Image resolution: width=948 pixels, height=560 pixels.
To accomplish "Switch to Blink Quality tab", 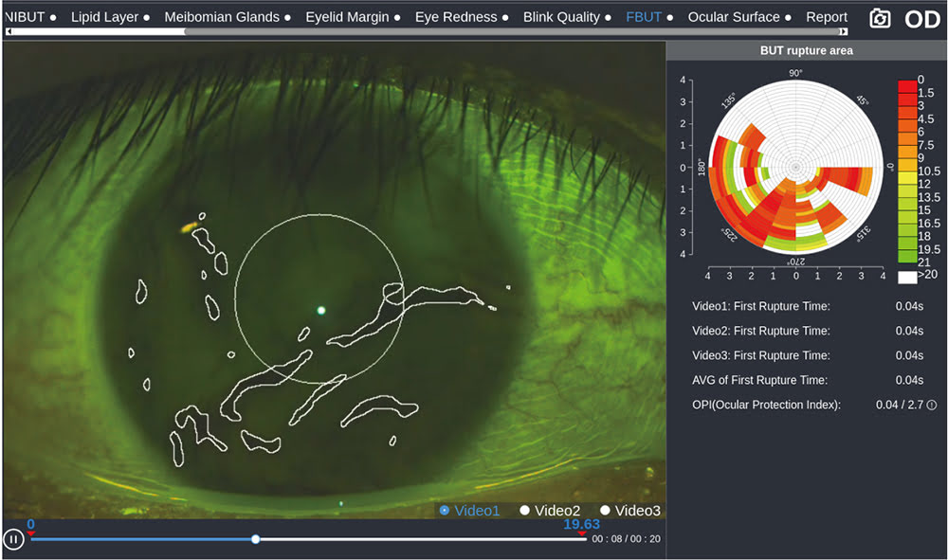I will coord(561,17).
